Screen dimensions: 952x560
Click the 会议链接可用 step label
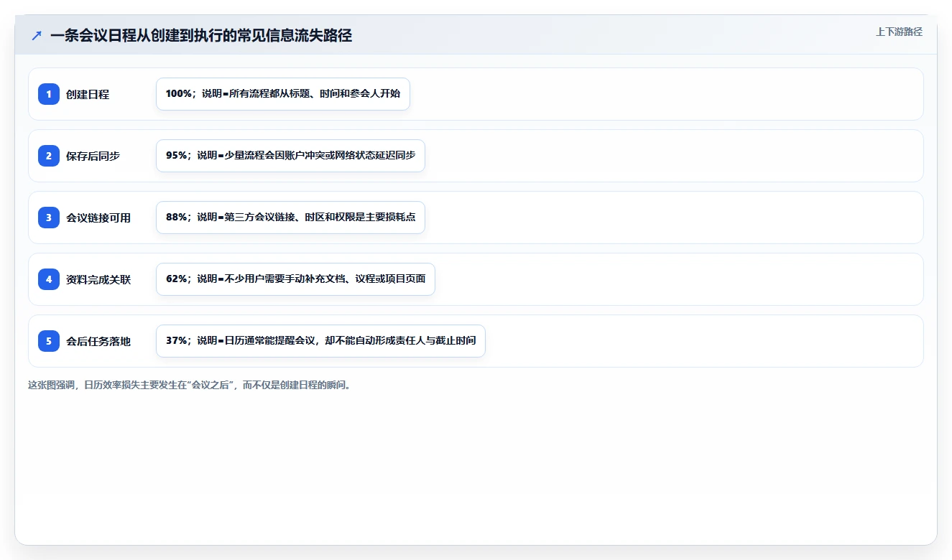(98, 218)
